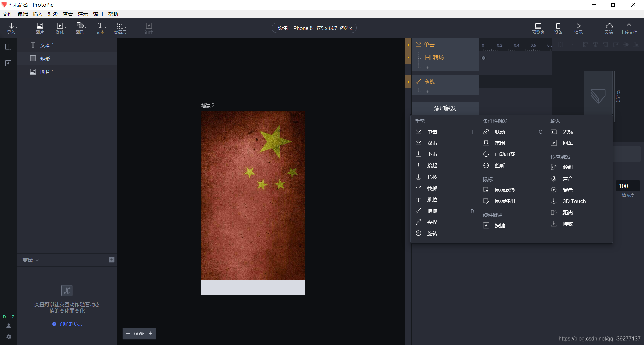Choose 推拉 pull trigger

point(444,200)
